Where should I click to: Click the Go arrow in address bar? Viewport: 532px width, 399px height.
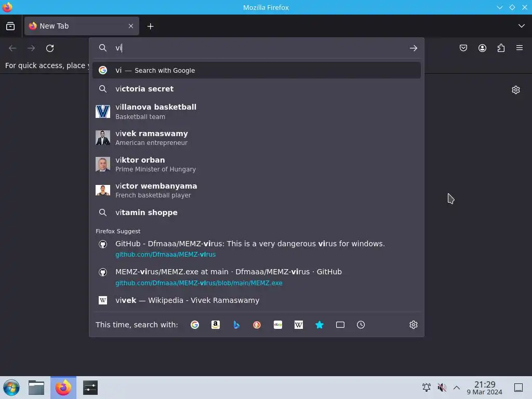click(x=413, y=48)
